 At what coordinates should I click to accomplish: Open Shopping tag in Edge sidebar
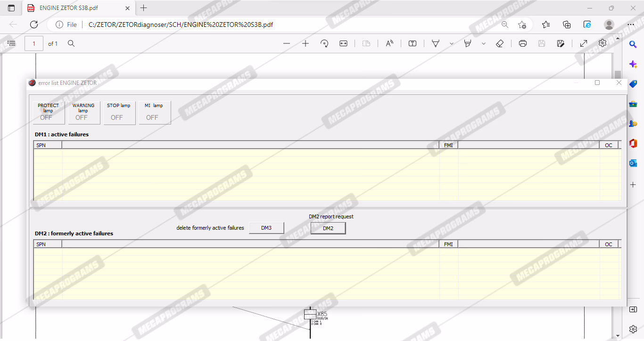pos(633,84)
